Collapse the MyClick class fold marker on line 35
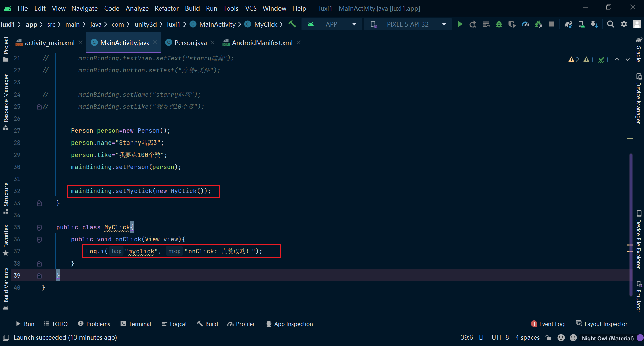 pos(39,227)
